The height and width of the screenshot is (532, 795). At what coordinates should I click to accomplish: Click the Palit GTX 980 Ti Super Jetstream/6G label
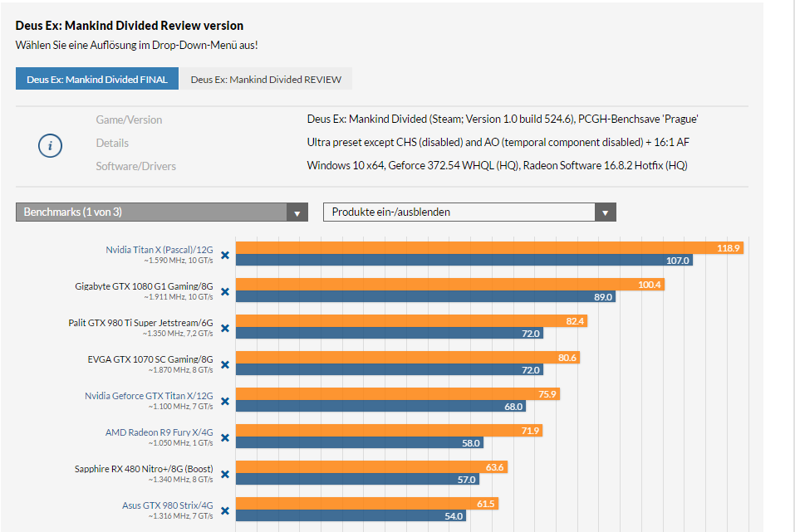pos(140,323)
